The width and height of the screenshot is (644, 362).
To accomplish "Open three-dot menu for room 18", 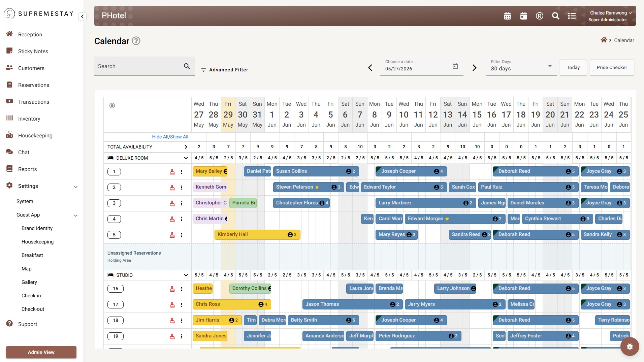I will pos(182,321).
